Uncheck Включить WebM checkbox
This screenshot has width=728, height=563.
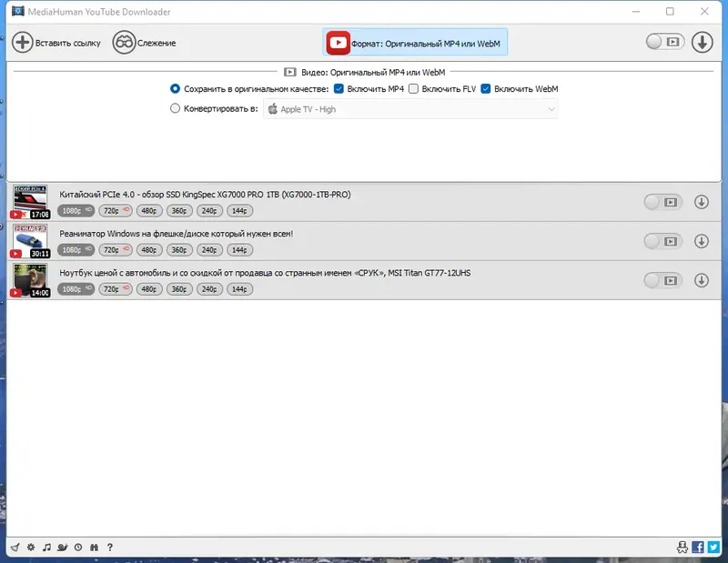(486, 88)
